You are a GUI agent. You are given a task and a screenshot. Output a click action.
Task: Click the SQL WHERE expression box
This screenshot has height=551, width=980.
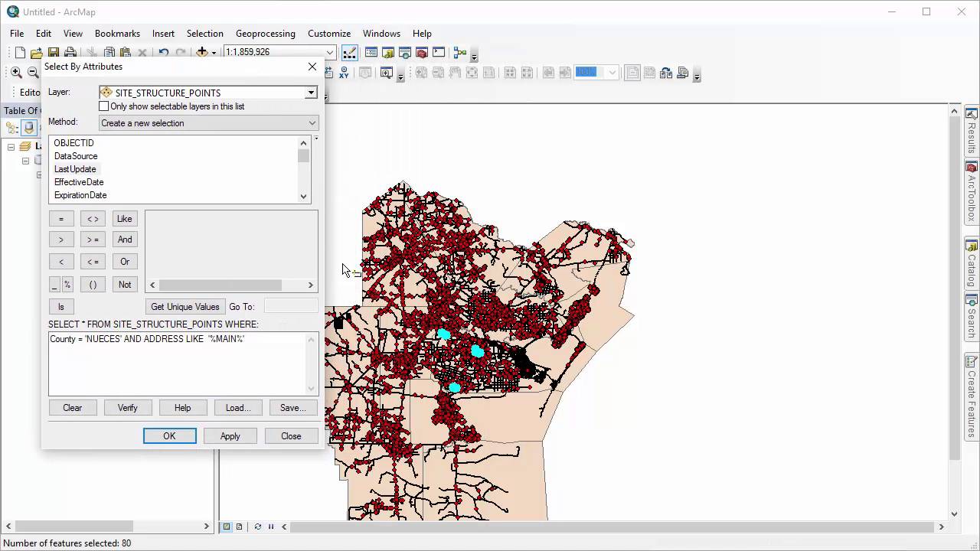pos(183,364)
